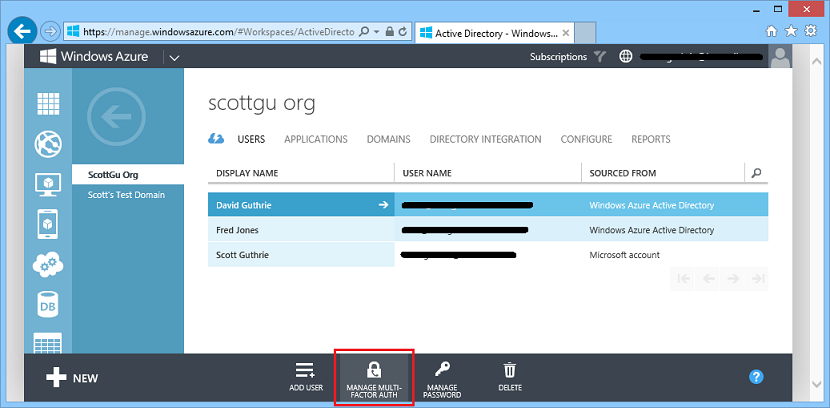This screenshot has height=408, width=830.
Task: Go to first page of users
Action: (x=683, y=279)
